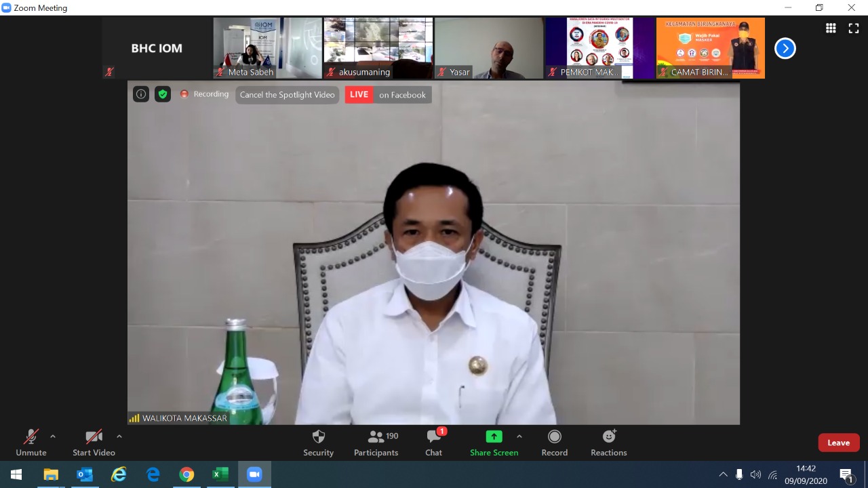
Task: Expand video options arrow beside Start Video
Action: pos(119,436)
